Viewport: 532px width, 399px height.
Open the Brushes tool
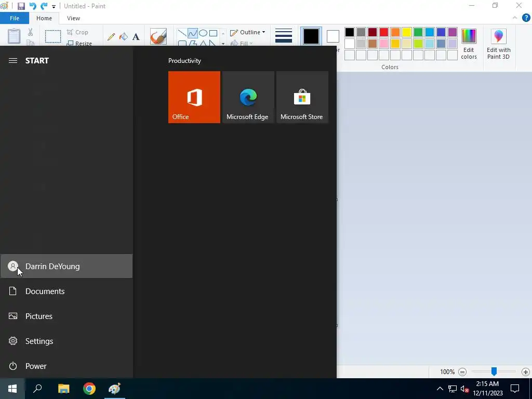[158, 36]
